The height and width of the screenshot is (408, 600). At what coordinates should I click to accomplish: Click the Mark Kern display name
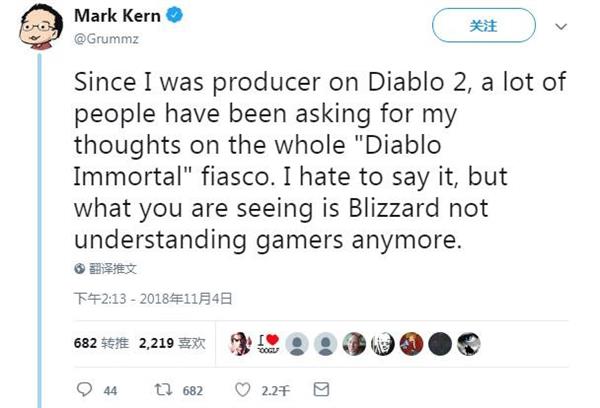click(118, 17)
